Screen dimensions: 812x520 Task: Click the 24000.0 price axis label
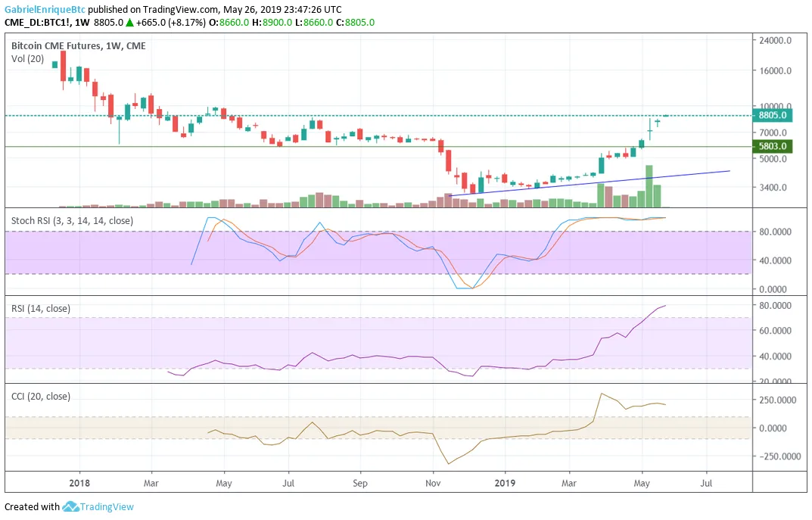(x=775, y=40)
